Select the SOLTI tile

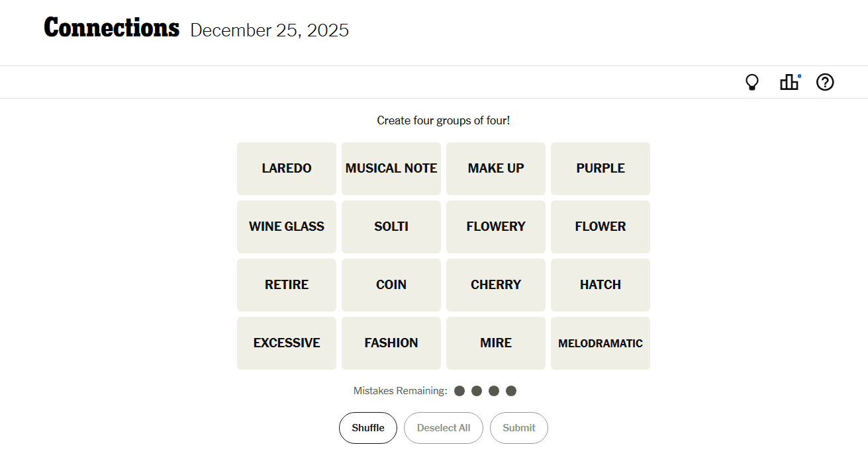(x=391, y=227)
